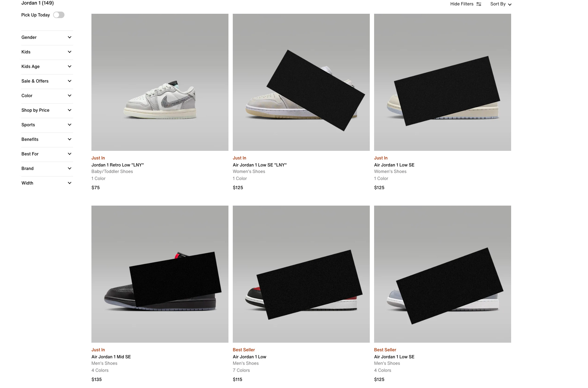The width and height of the screenshot is (588, 388).
Task: Click the Hide Filters text button
Action: tap(462, 4)
